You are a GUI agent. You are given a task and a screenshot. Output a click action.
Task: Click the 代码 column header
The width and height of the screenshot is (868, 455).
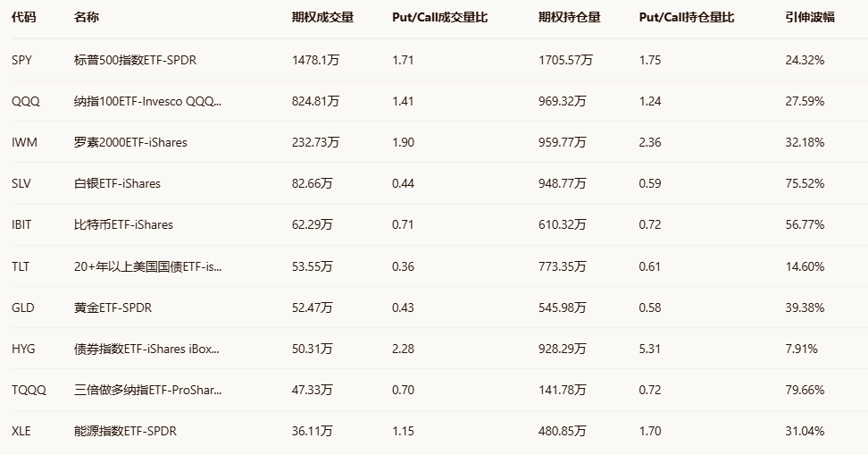coord(24,17)
